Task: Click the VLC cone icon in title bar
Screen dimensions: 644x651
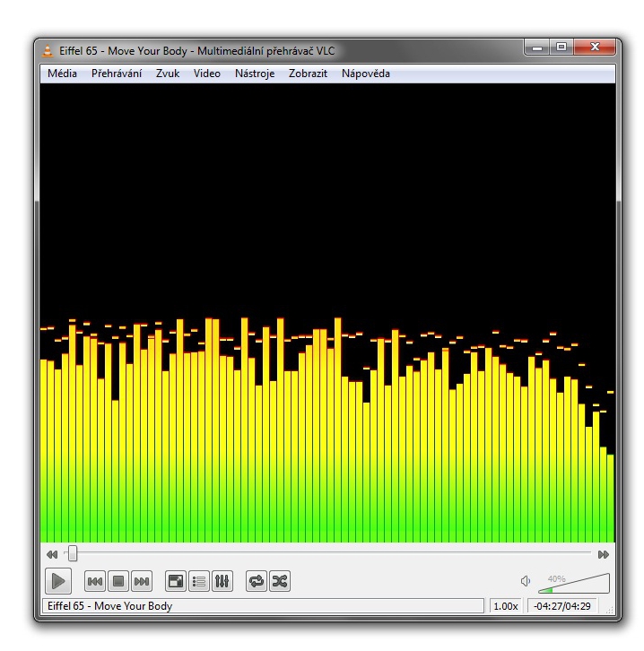Action: (48, 50)
